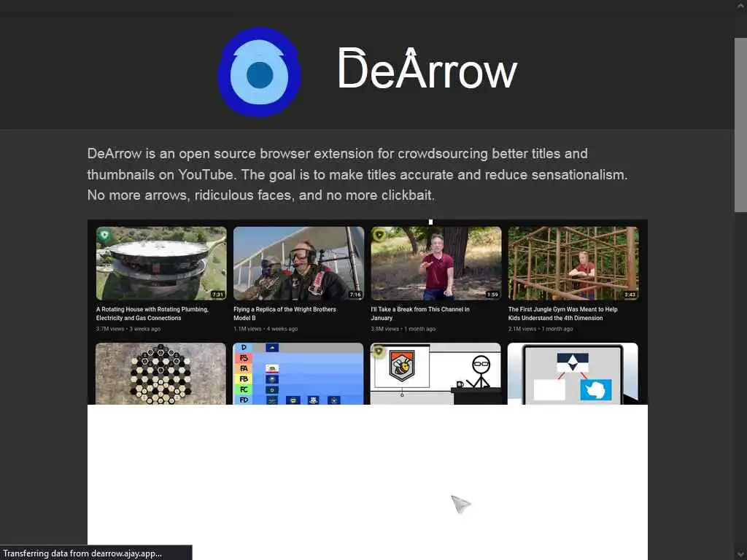Click title 'The First Jungle Gym Was Meant to Help Kids'
Image resolution: width=747 pixels, height=560 pixels.
(x=562, y=314)
